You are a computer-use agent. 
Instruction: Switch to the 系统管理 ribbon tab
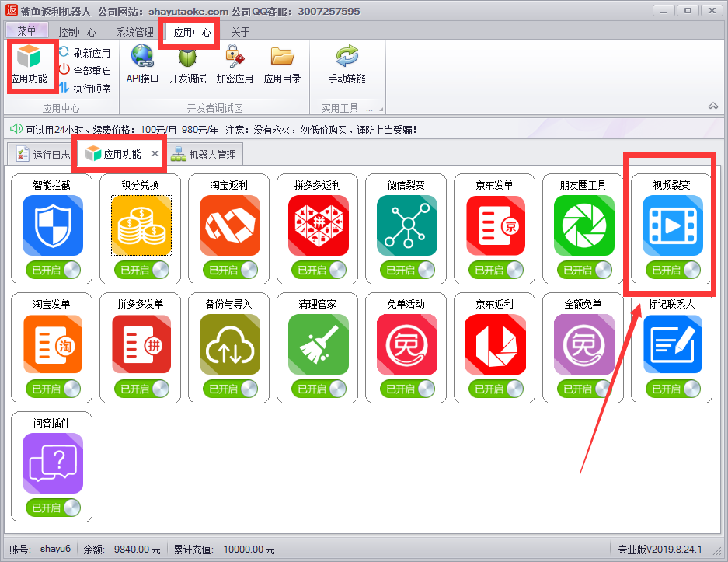pyautogui.click(x=134, y=32)
